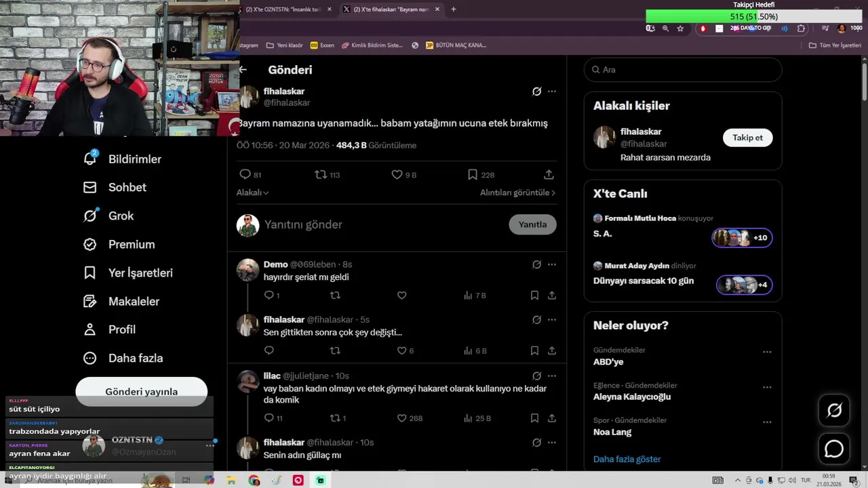This screenshot has width=868, height=488.
Task: Click the Ara search field
Action: [683, 70]
